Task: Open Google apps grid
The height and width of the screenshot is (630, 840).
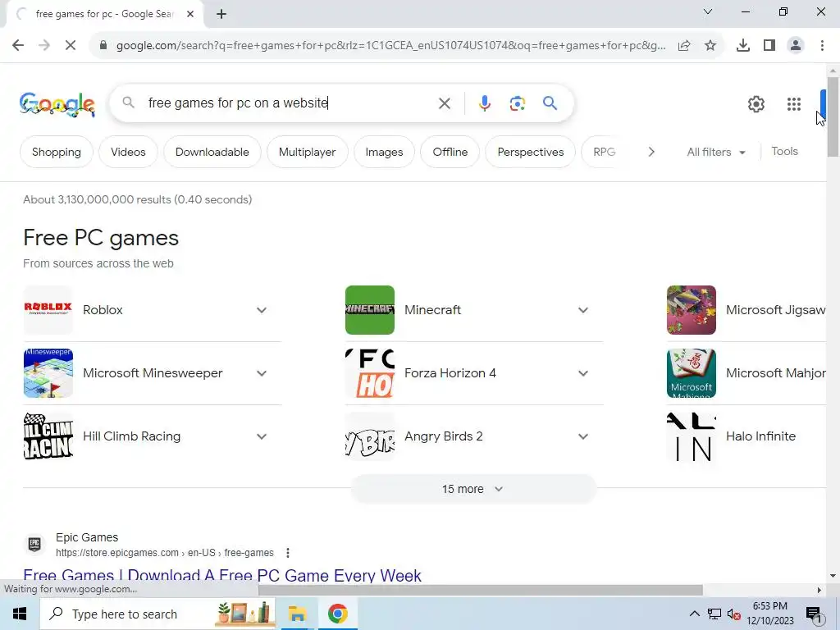Action: tap(794, 104)
